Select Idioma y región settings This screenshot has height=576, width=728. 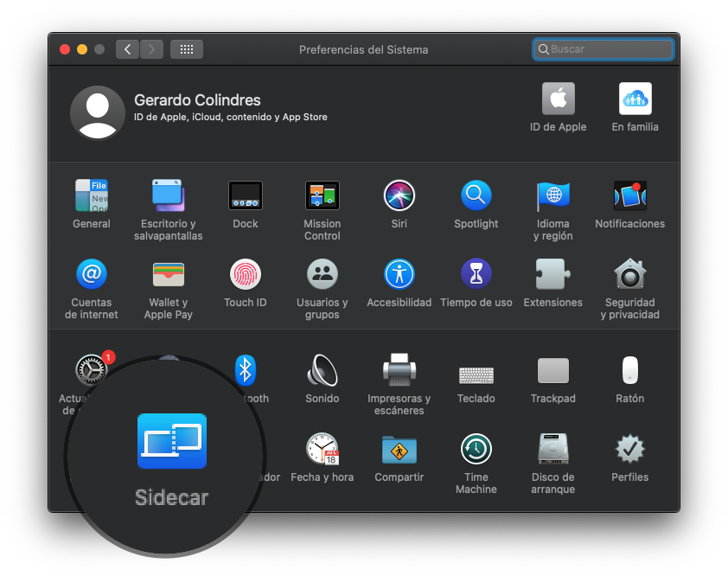point(552,195)
